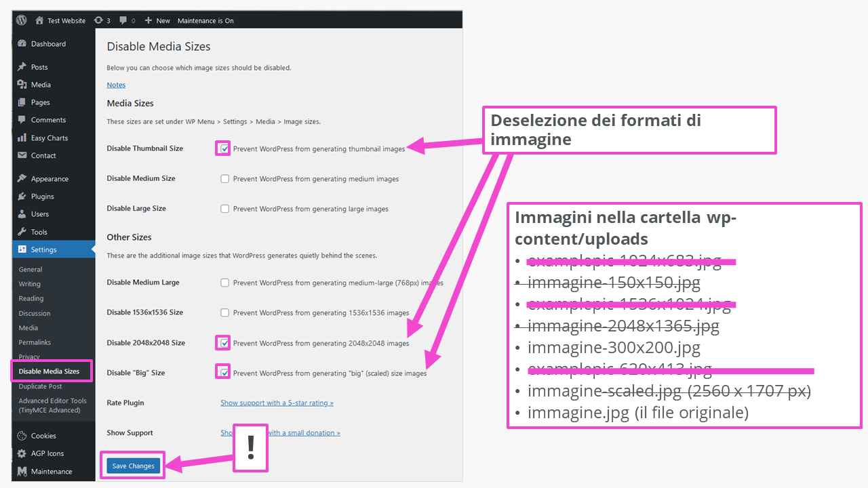Enable Disable Large Size checkbox
This screenshot has width=868, height=488.
224,209
